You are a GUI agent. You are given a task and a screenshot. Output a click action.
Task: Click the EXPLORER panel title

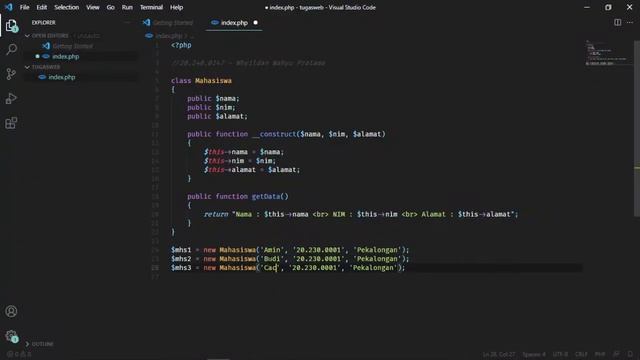[44, 22]
